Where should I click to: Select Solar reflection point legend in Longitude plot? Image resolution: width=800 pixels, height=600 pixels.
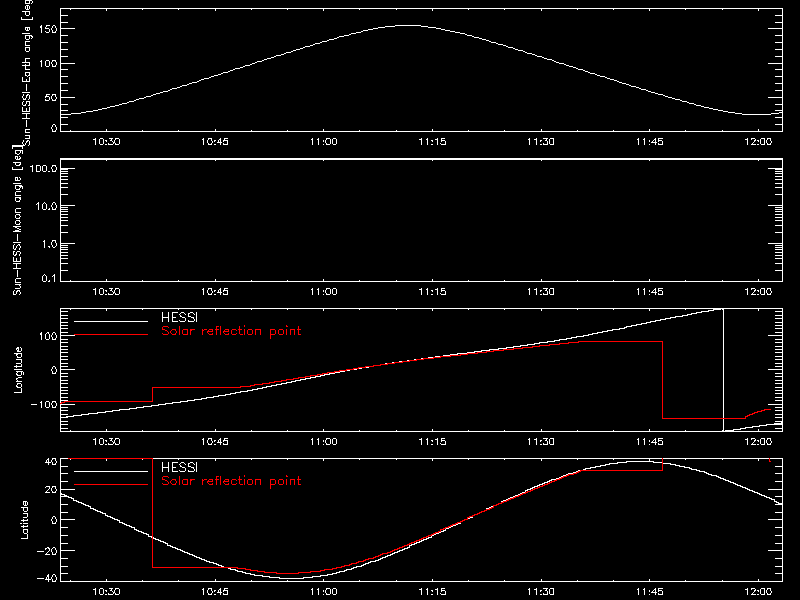click(x=231, y=331)
